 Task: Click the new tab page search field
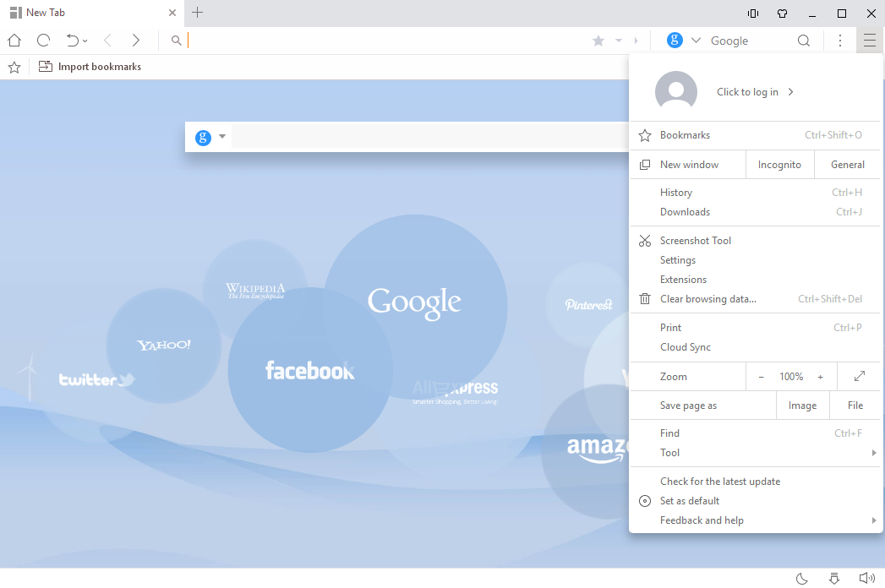pyautogui.click(x=430, y=137)
